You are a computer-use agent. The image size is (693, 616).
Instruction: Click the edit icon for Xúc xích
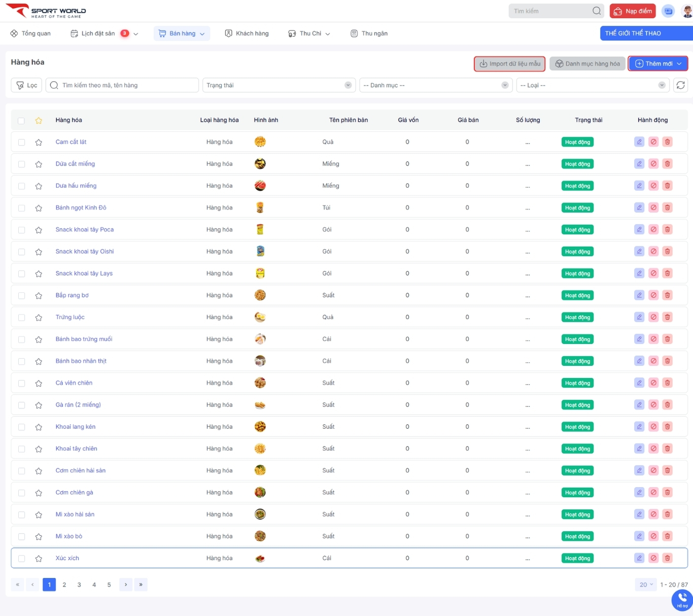pos(639,558)
